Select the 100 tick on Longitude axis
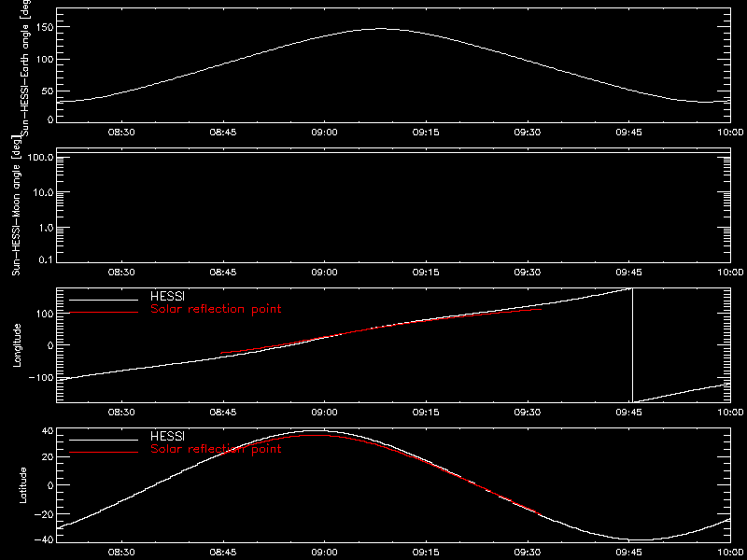 (44, 314)
